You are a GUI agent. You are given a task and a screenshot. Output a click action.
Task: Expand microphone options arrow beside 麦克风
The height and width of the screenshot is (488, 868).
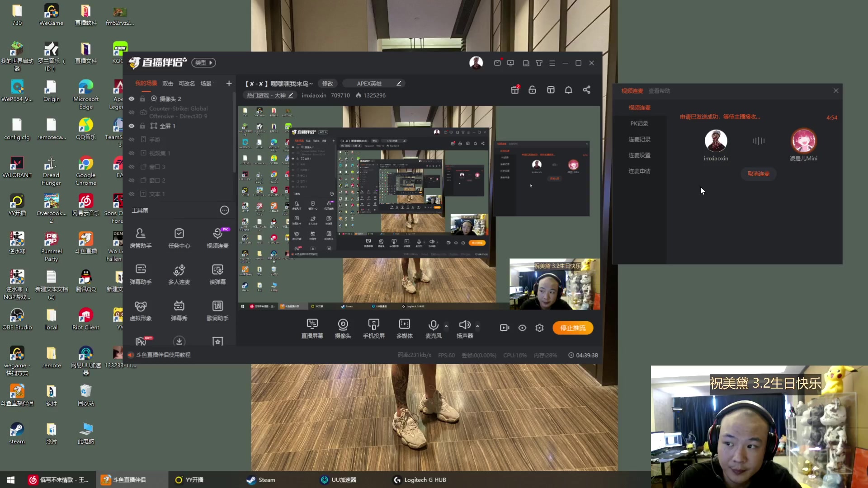(446, 326)
